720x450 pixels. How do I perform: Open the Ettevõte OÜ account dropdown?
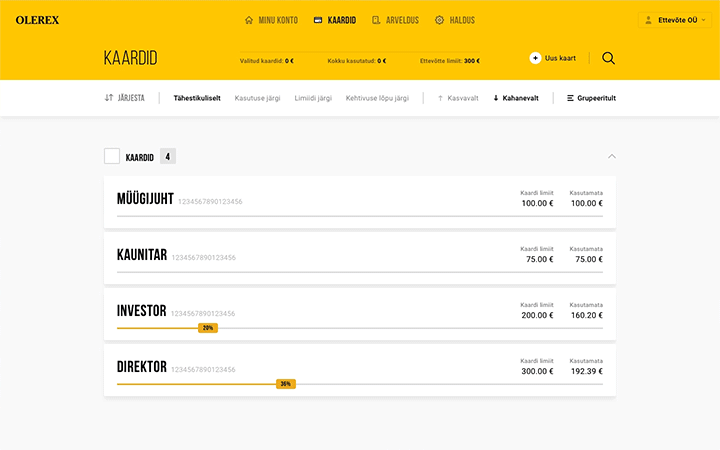click(x=675, y=20)
